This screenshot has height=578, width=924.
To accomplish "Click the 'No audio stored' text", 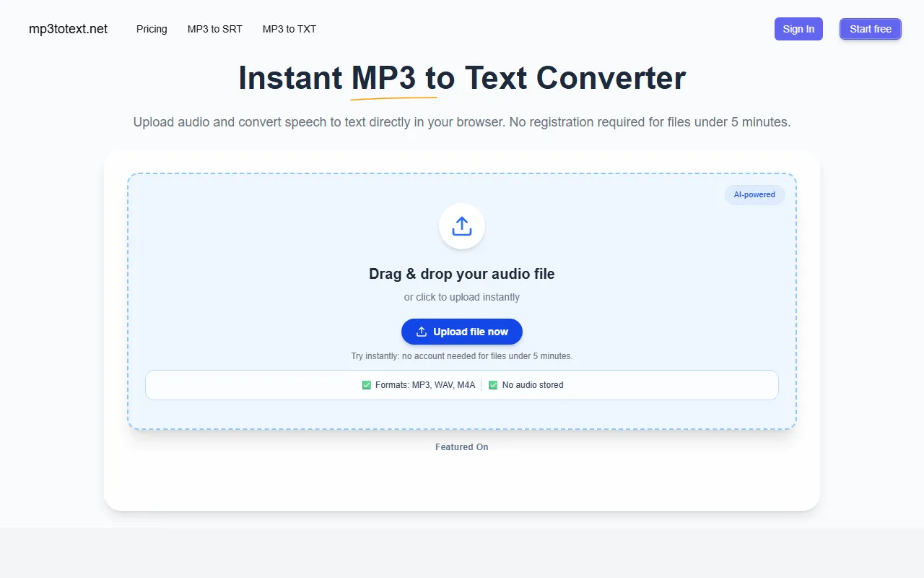I will 533,385.
